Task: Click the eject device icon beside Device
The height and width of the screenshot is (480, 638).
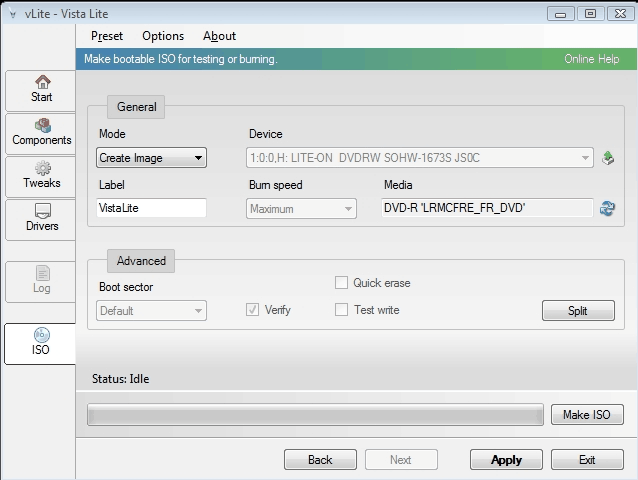Action: point(608,158)
